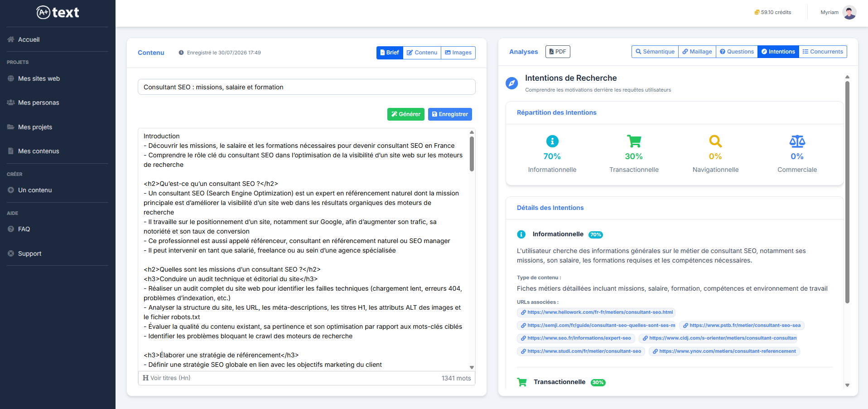Click the Informationnelle info icon at 70%
This screenshot has width=868, height=409.
pyautogui.click(x=552, y=141)
